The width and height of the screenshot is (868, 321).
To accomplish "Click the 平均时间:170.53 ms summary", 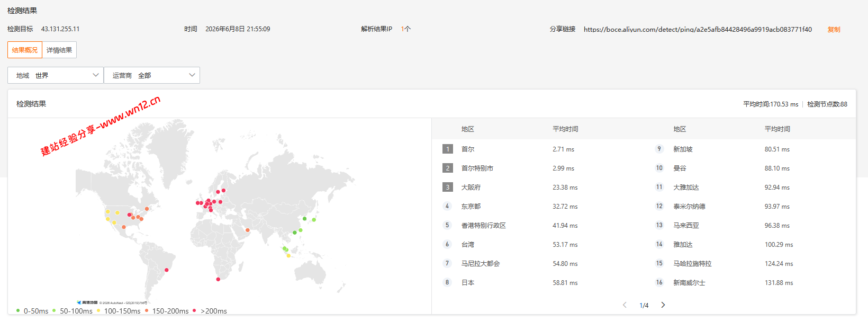I will pos(771,104).
